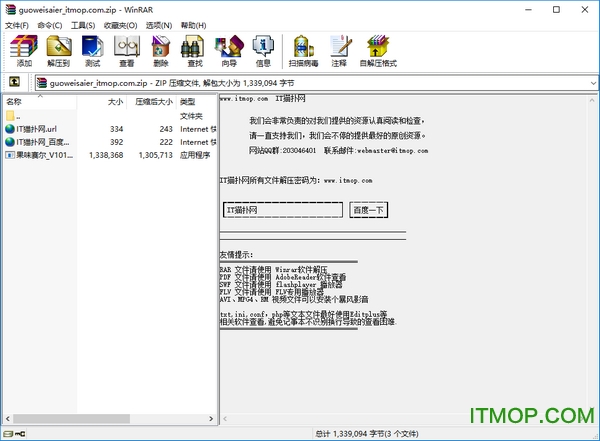The image size is (600, 441).
Task: Go up one folder level icon
Action: click(x=14, y=82)
